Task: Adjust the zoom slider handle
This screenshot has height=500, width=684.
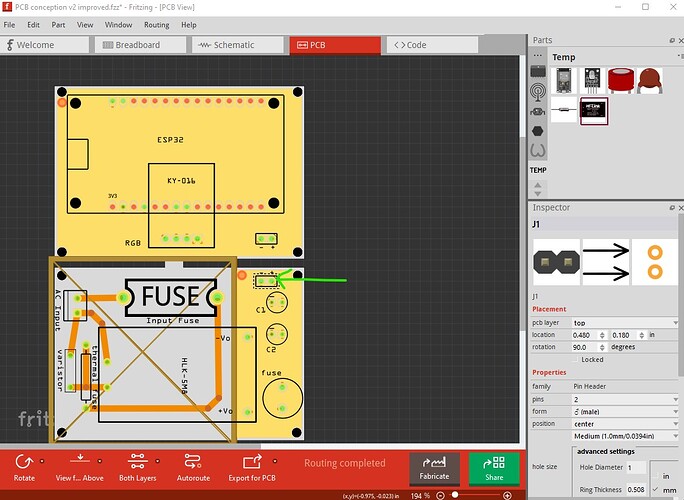Action: [455, 495]
